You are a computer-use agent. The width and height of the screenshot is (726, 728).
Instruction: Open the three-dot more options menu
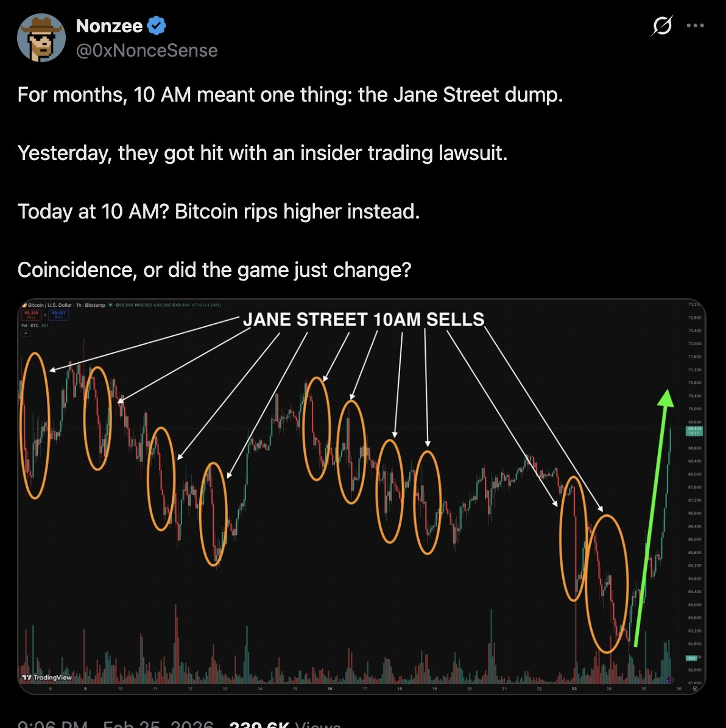click(x=695, y=26)
